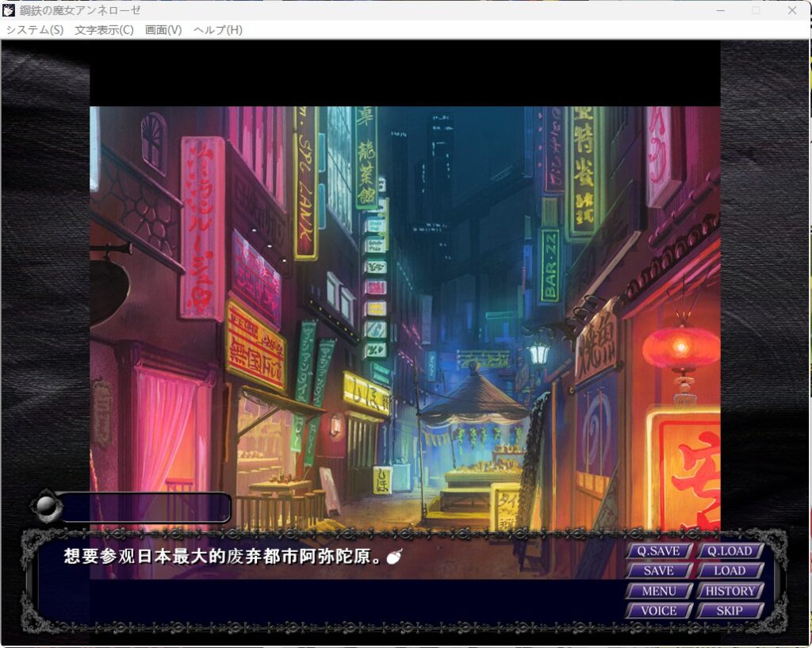Minimize the game window
This screenshot has height=648, width=812.
pos(720,10)
